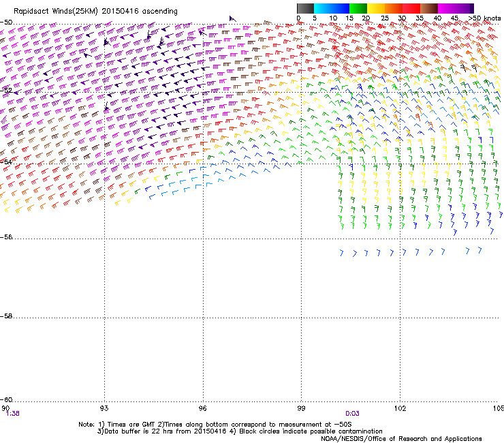Click the purple time stamp '0:03'

pos(352,414)
